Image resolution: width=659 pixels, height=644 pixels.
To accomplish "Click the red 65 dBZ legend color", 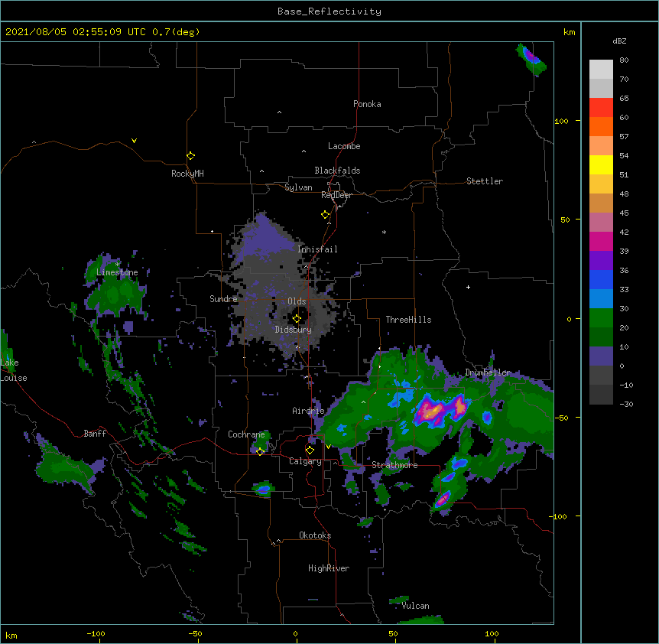I will [x=601, y=107].
